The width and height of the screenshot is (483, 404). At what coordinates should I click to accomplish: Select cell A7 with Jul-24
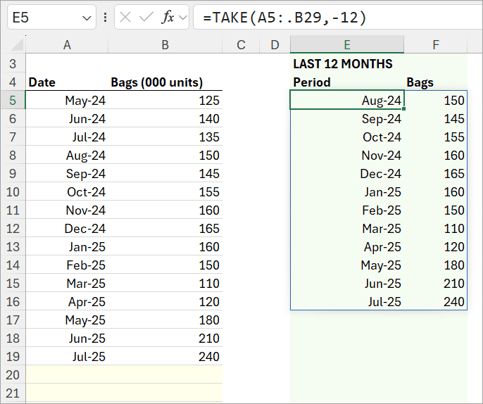[67, 137]
